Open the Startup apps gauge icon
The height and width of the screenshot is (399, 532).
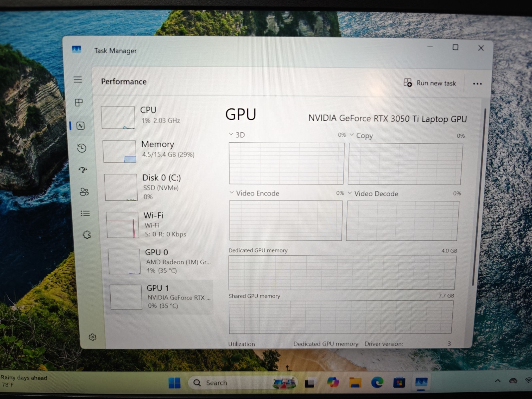point(83,170)
